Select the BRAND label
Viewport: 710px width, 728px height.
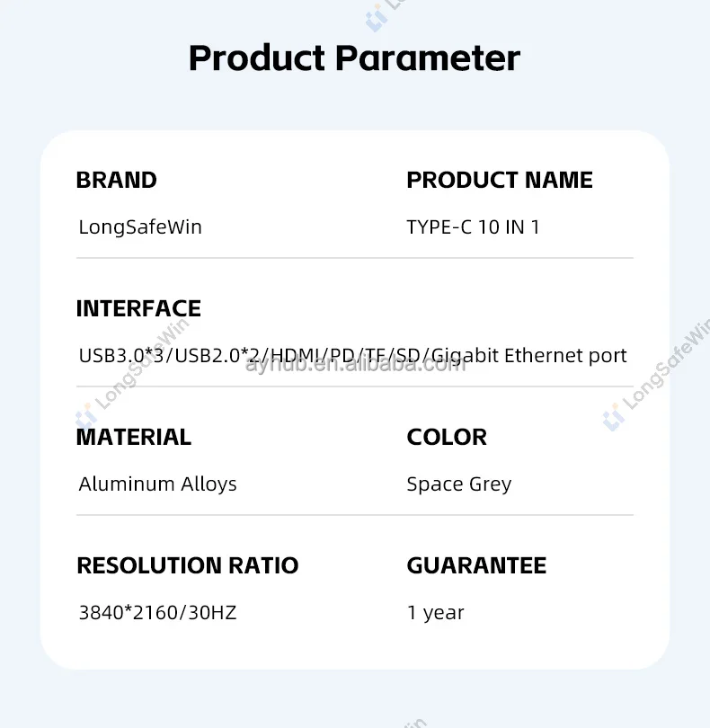[117, 180]
